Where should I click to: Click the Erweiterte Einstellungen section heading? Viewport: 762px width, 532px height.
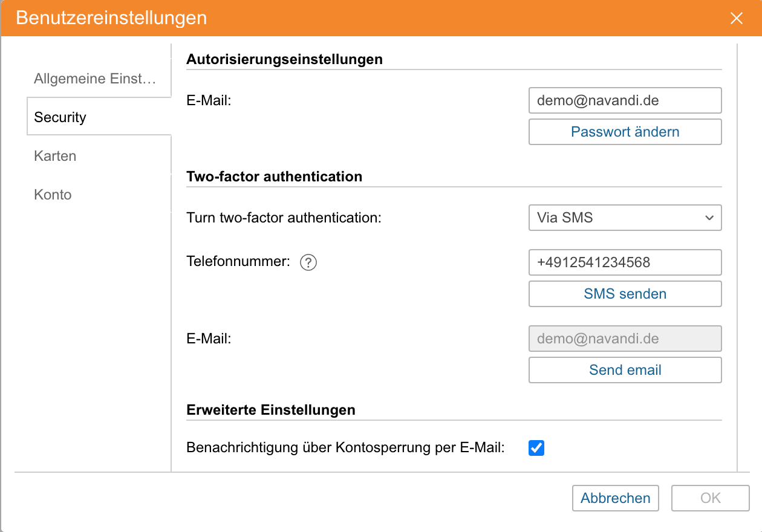click(x=270, y=410)
